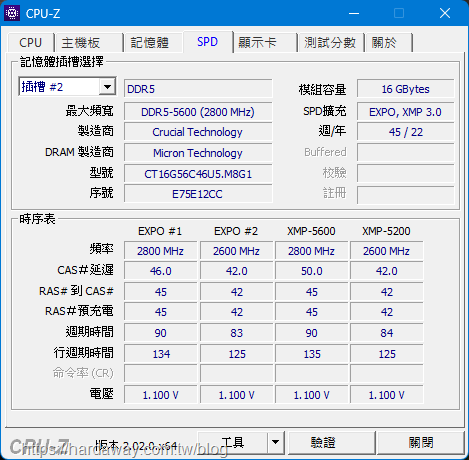Screen dimensions: 469x460
Task: Click the 電壓 row label
Action: (x=102, y=394)
